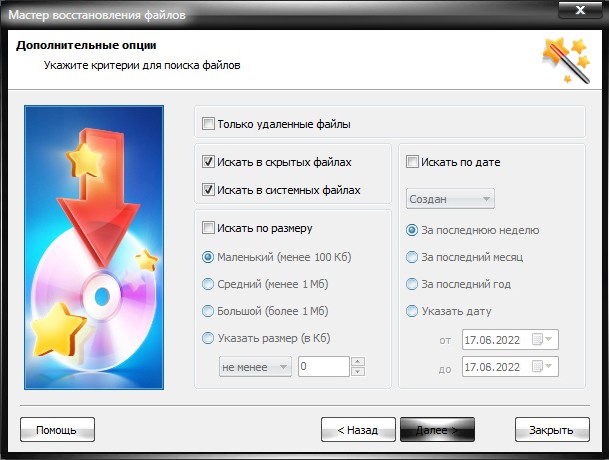Click the magic wand wizard icon
The height and width of the screenshot is (460, 609).
(566, 60)
